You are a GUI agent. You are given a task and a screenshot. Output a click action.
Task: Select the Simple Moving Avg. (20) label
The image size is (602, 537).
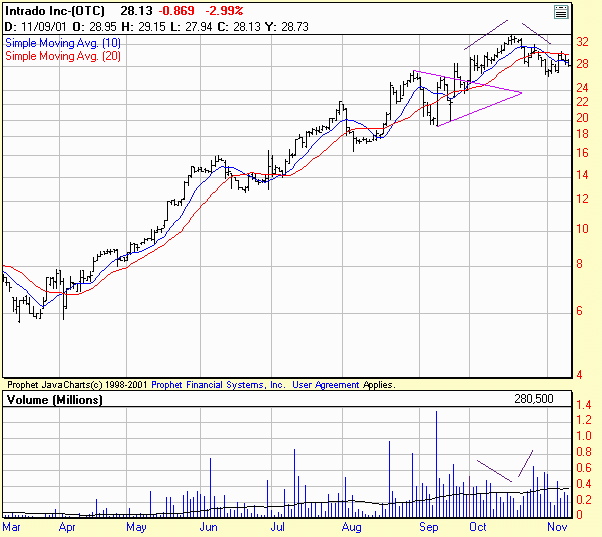(63, 56)
